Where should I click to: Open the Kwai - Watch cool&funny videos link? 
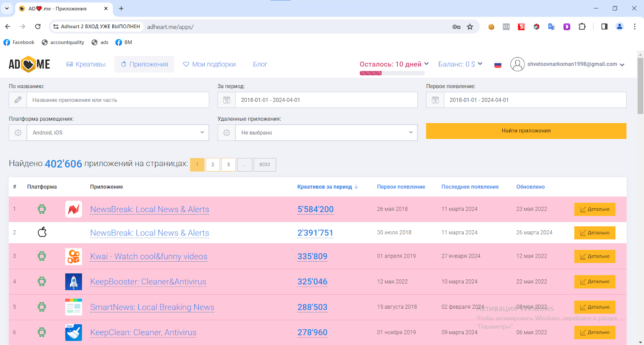tap(149, 256)
